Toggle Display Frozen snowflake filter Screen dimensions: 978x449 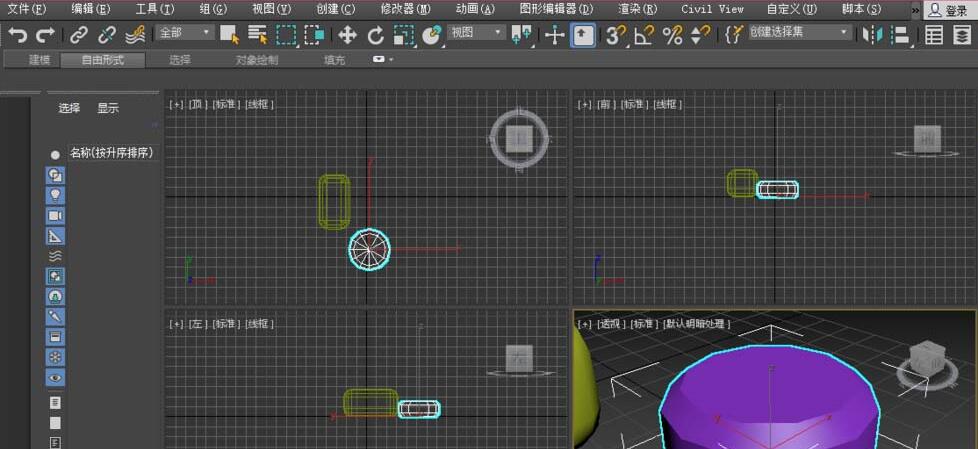point(55,357)
